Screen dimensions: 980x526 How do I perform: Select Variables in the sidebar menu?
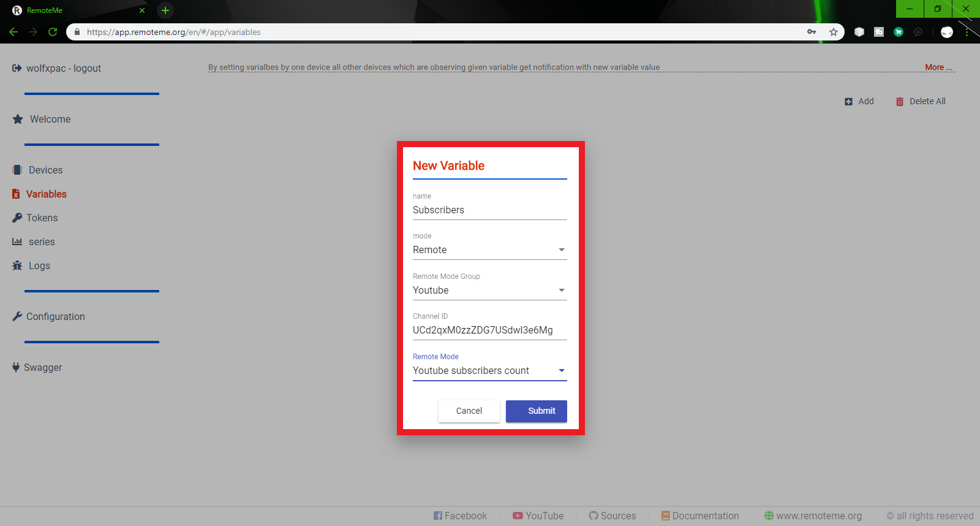click(x=47, y=194)
